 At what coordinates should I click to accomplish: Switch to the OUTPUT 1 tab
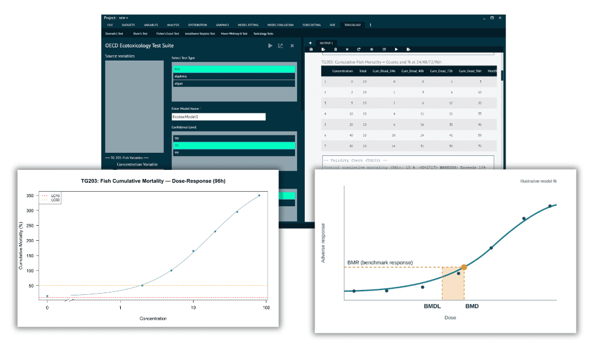(x=327, y=43)
